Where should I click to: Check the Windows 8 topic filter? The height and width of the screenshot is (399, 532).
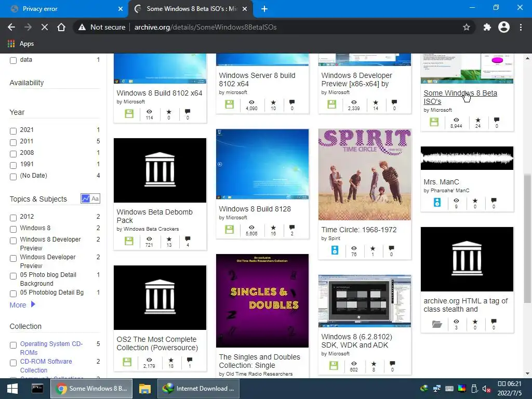click(13, 229)
